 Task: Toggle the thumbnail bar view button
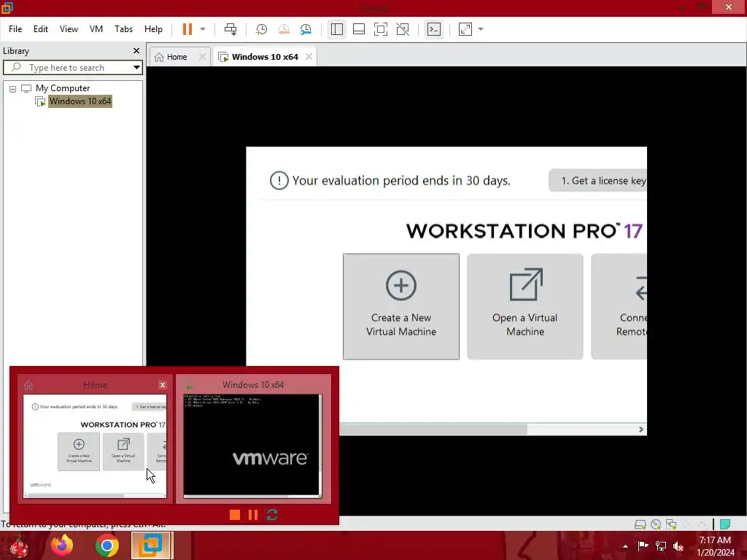coord(359,29)
